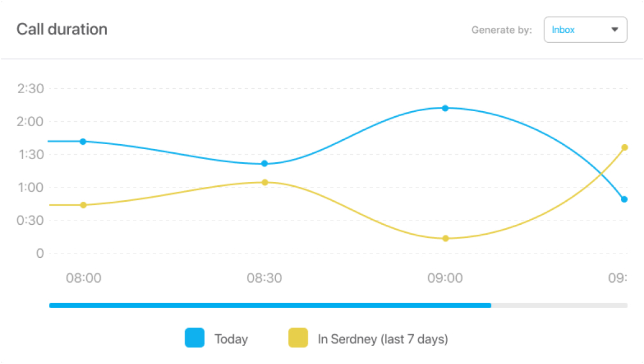Toggle the Today legend blue swatch
644x364 pixels.
pyautogui.click(x=195, y=339)
